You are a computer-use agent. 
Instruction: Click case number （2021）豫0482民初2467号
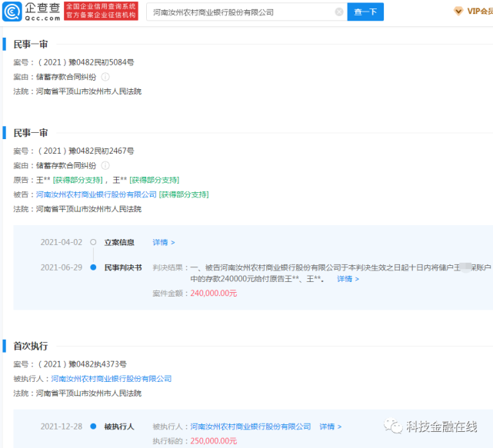click(85, 151)
